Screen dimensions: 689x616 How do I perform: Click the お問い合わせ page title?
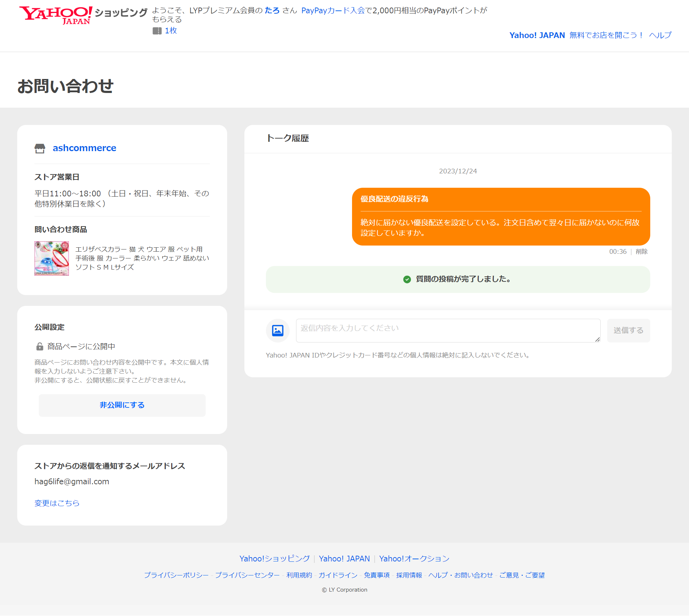[x=65, y=87]
